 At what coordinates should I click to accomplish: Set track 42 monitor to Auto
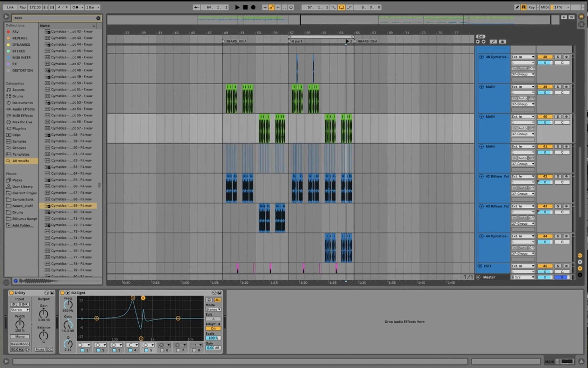522,188
